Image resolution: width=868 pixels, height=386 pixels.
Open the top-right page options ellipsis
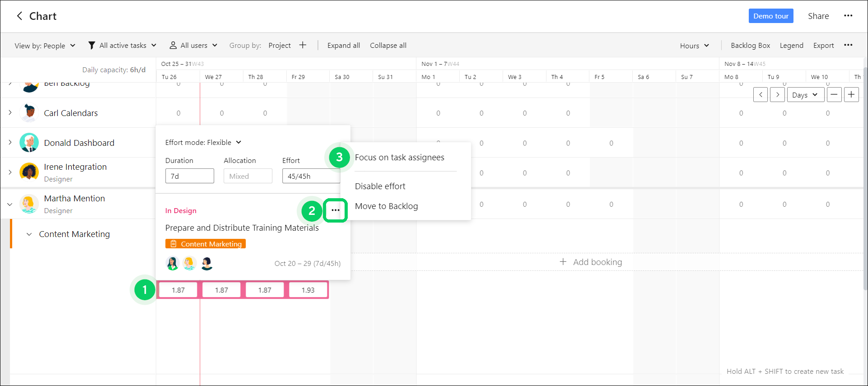[x=848, y=16]
